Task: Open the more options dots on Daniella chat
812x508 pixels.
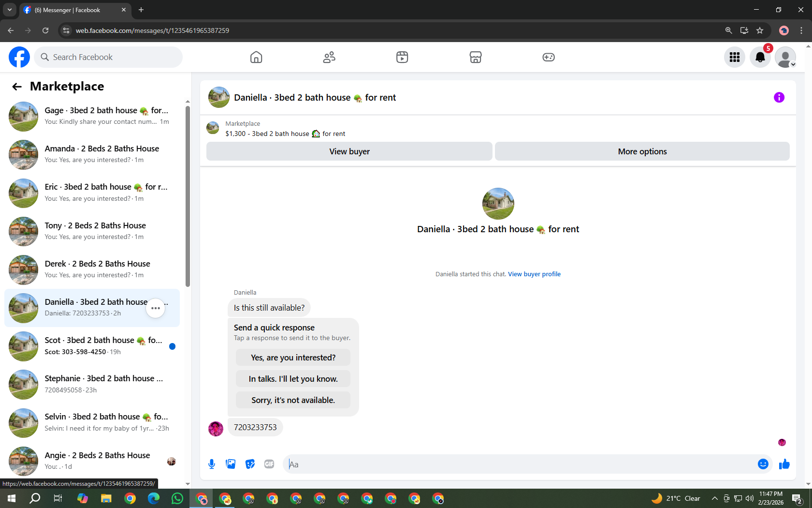Action: [156, 308]
